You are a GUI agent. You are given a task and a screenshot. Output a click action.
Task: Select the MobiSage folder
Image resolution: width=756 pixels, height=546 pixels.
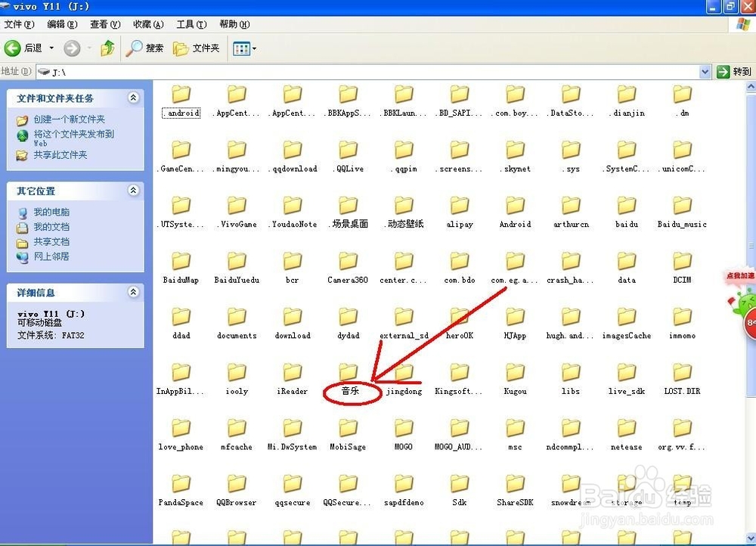tap(348, 436)
